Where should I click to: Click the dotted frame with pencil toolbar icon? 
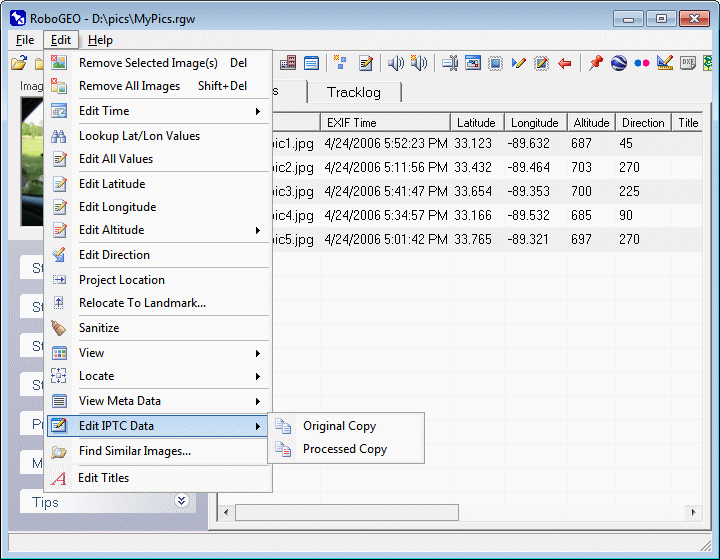coord(542,63)
